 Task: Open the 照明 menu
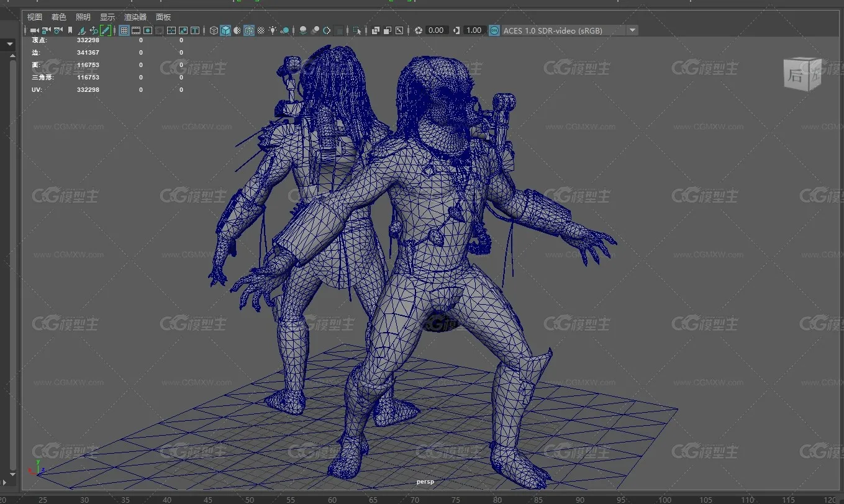[83, 17]
